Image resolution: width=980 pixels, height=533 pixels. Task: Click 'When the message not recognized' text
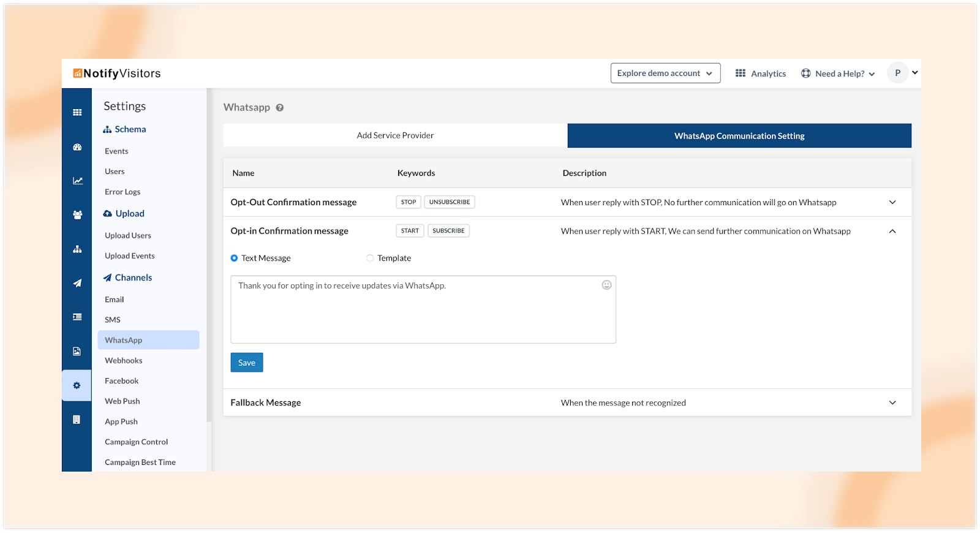click(x=624, y=403)
